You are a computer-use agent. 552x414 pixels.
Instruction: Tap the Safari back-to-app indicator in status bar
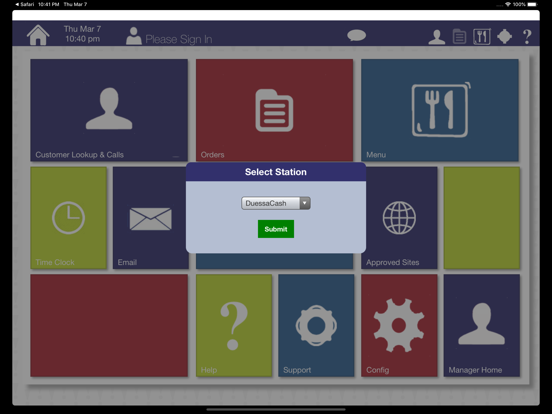pyautogui.click(x=25, y=4)
